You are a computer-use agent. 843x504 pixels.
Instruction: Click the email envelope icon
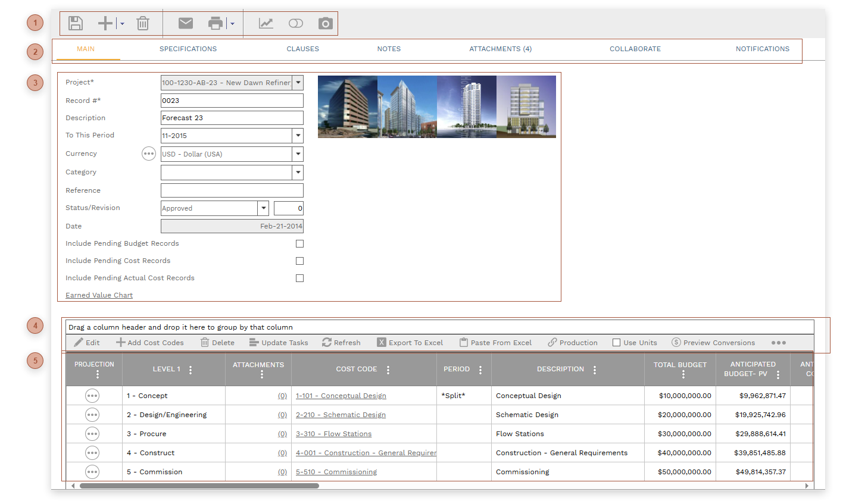point(186,23)
